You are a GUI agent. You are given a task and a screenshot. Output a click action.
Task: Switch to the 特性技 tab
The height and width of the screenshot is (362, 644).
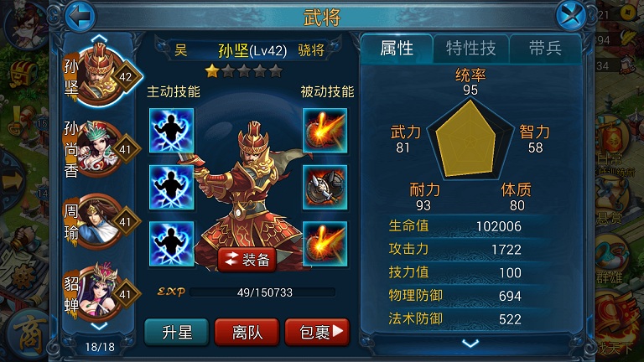[x=471, y=49]
